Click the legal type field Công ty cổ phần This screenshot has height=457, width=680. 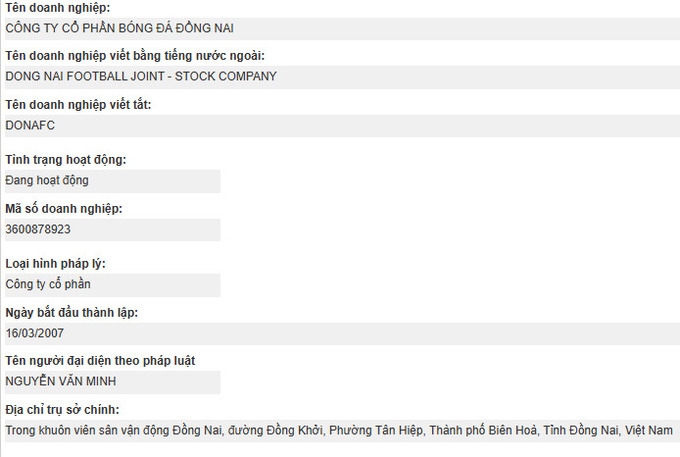[112, 285]
